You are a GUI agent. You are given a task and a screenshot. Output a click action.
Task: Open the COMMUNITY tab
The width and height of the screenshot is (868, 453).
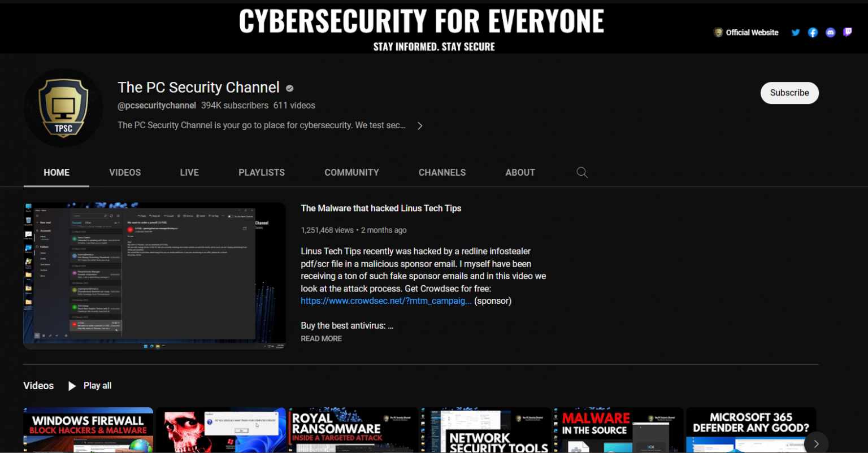tap(351, 172)
